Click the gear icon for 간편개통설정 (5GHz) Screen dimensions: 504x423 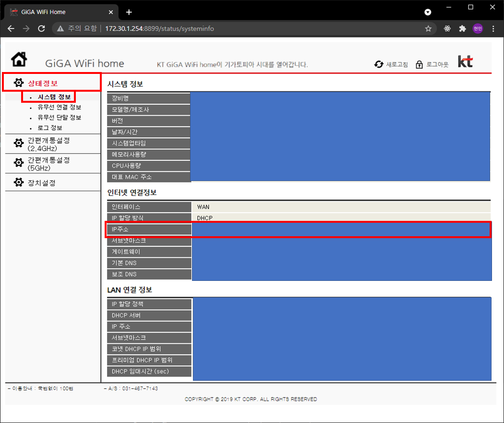coord(19,163)
